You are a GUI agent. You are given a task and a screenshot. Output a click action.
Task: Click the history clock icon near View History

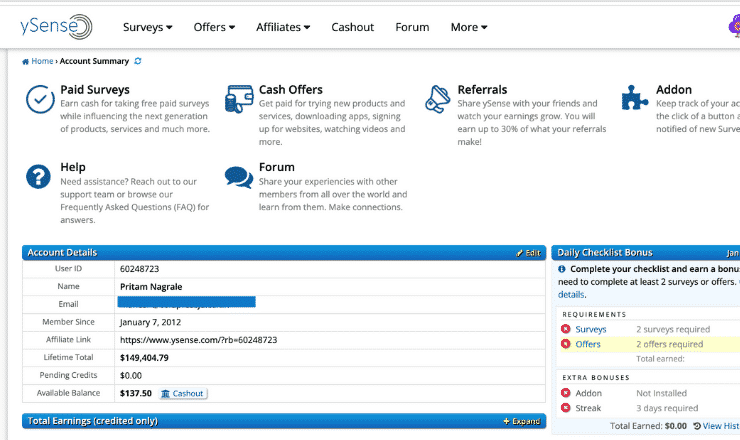coord(697,426)
